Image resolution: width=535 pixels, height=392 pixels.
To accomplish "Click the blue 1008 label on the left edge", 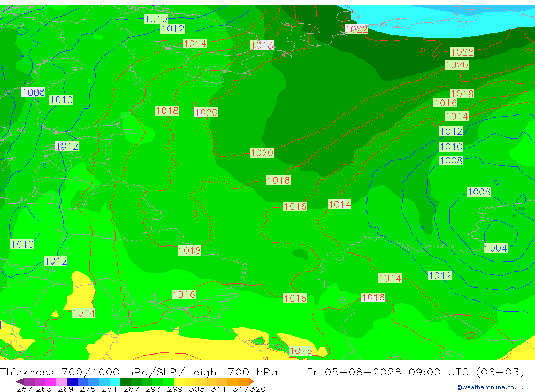I will [33, 92].
